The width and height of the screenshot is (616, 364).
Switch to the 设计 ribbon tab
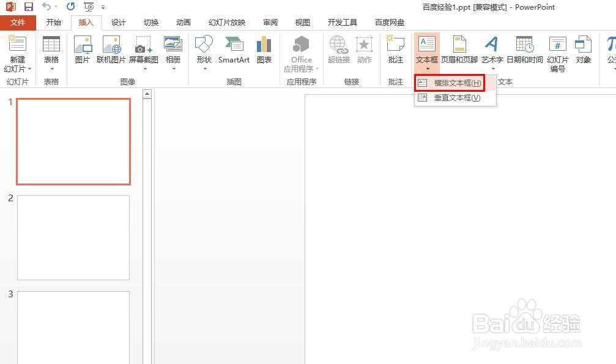pyautogui.click(x=118, y=22)
